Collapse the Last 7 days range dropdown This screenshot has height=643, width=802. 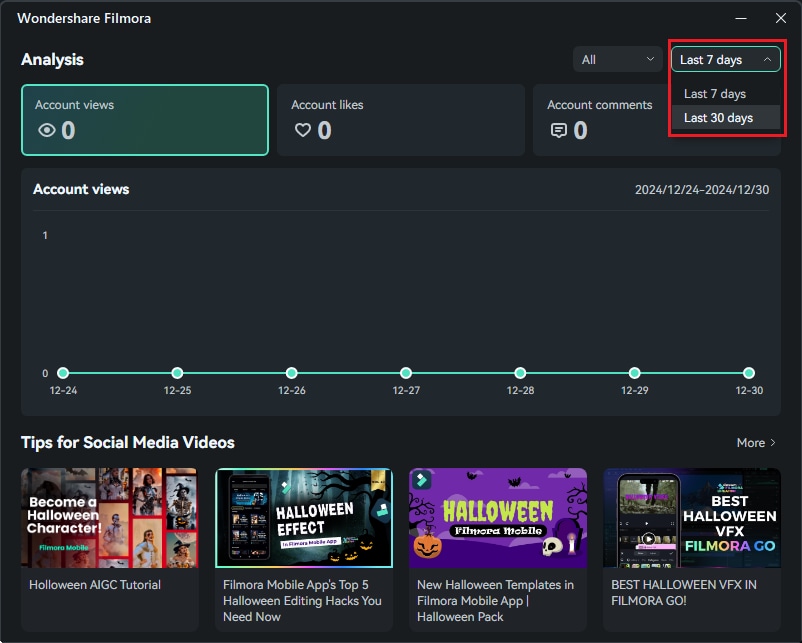pos(725,59)
